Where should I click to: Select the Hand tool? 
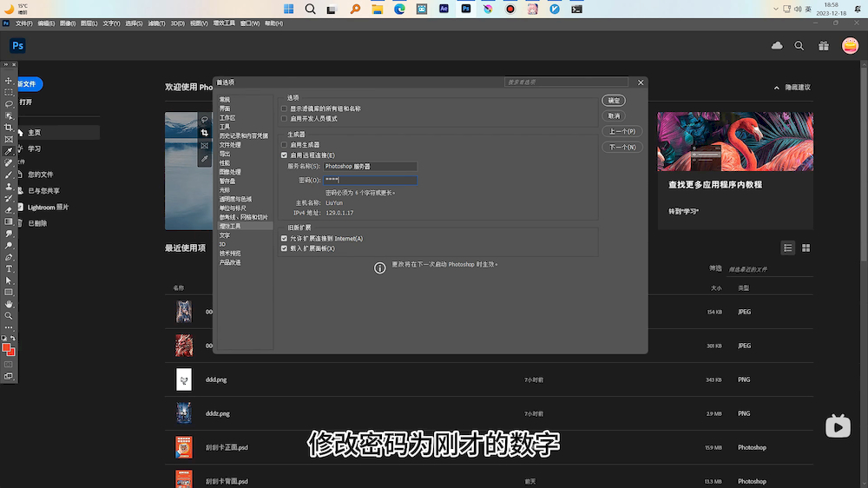click(x=9, y=304)
